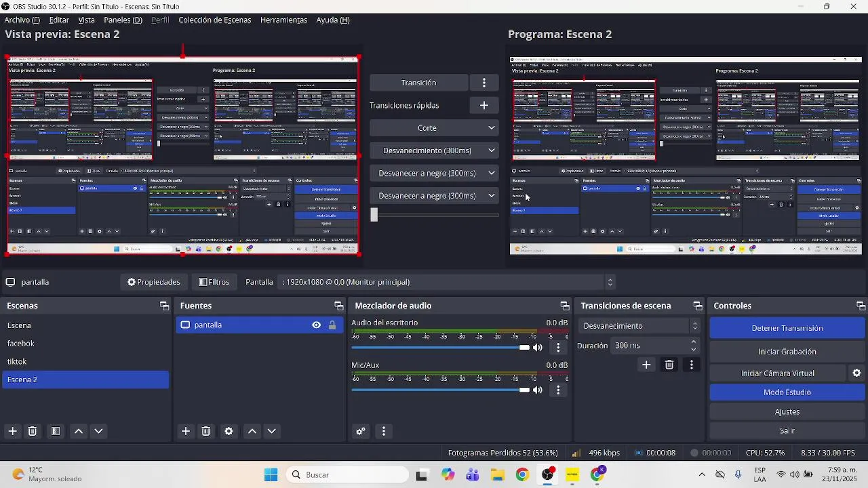Adjust Duración 300 ms stepper arrows
The height and width of the screenshot is (488, 868).
coord(694,346)
